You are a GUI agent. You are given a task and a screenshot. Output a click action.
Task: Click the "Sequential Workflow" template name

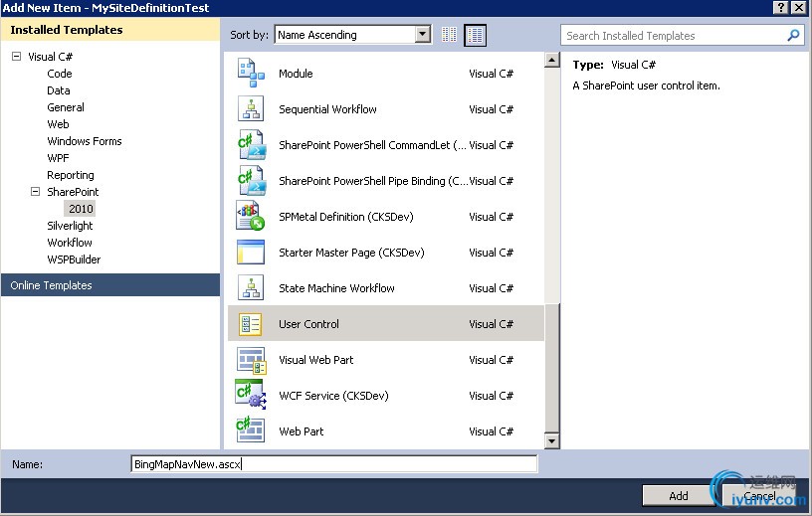(327, 109)
